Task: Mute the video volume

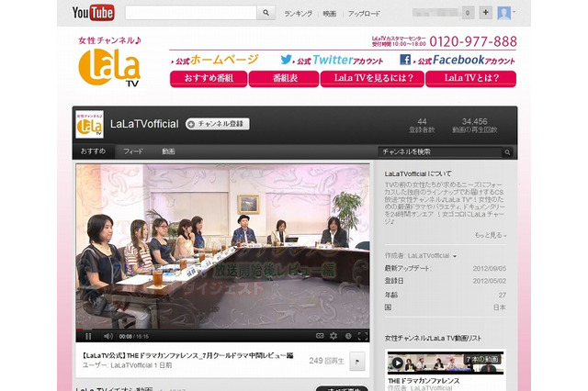Action: (108, 336)
